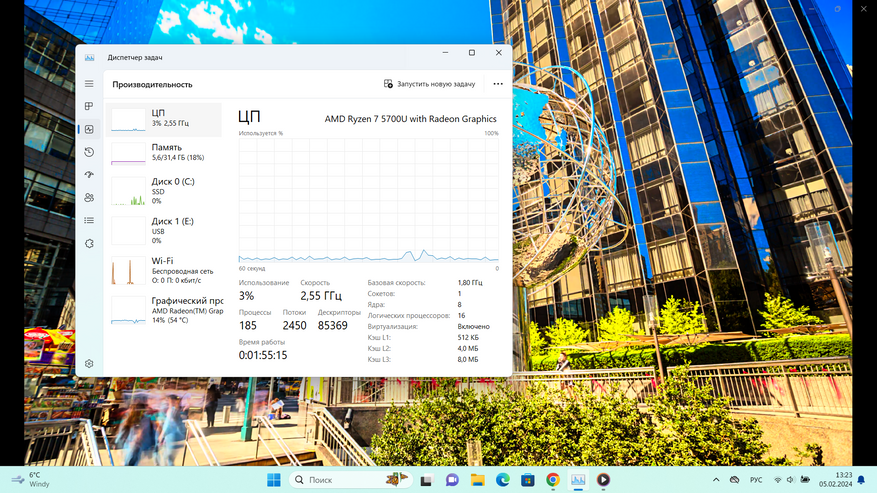
Task: Open the Windows Start menu
Action: pos(273,480)
